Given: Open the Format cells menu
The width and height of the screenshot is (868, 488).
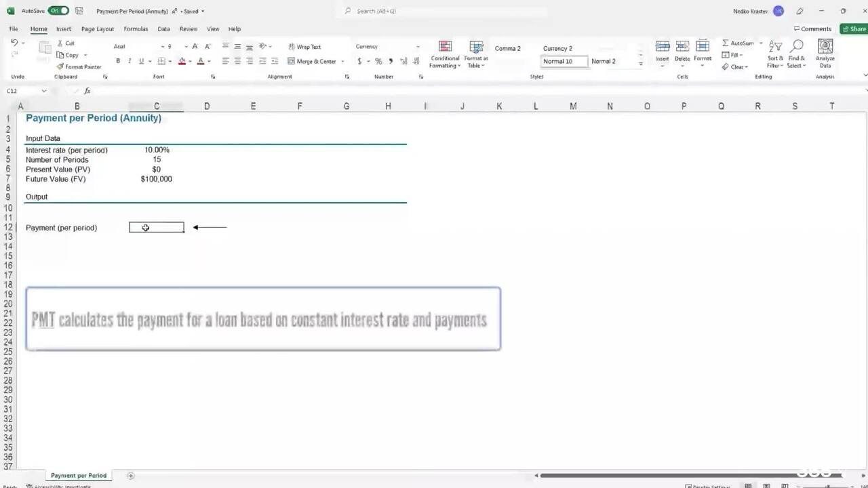Looking at the screenshot, I should point(703,53).
